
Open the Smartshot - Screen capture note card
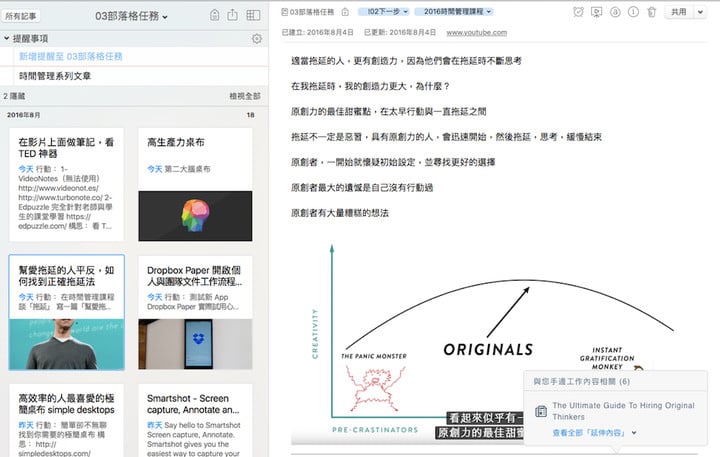[195, 420]
